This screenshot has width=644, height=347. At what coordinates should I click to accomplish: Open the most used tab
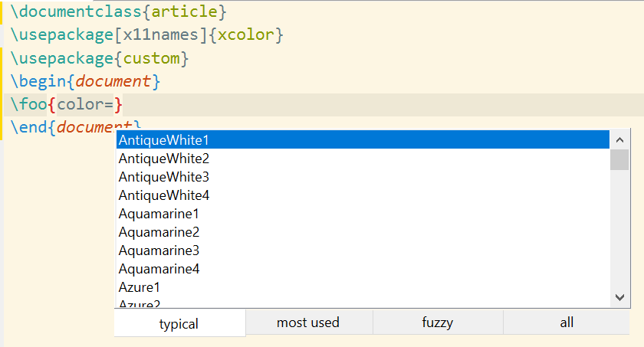click(309, 322)
